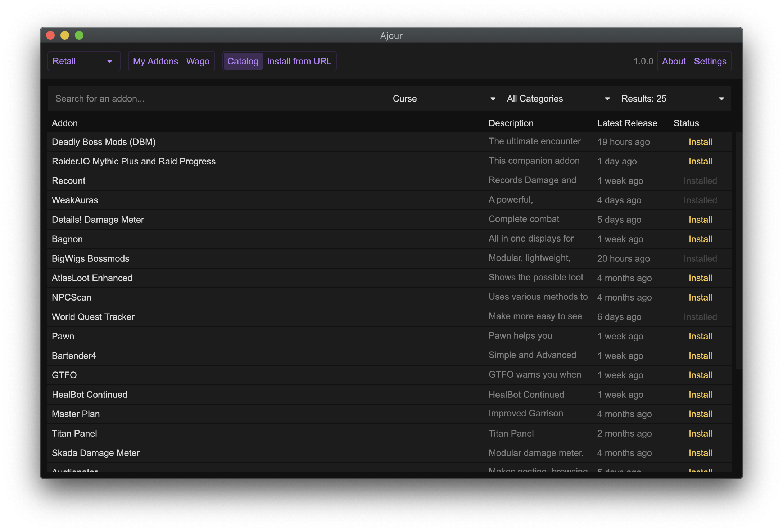Install the Bagnon addon

pos(700,239)
